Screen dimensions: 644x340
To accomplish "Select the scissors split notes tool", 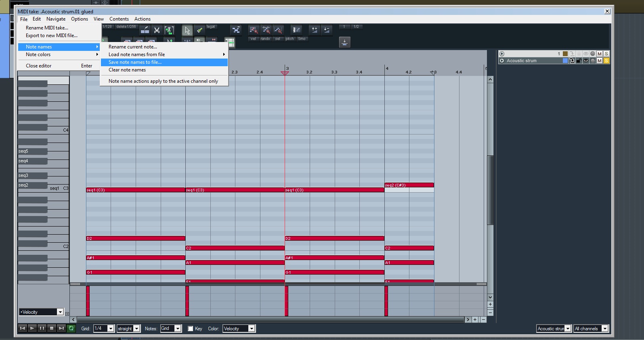I will [x=157, y=30].
